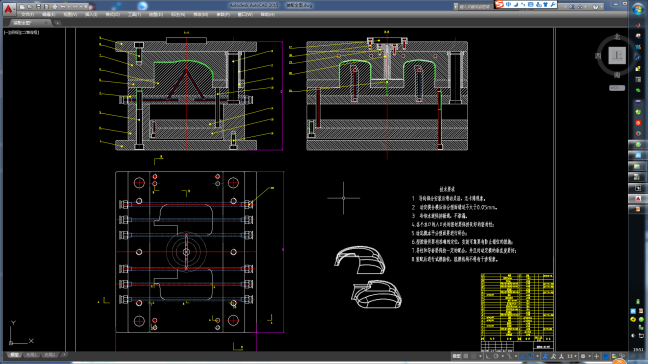
Task: Click the New drawing icon in quick access toolbar
Action: [22, 7]
